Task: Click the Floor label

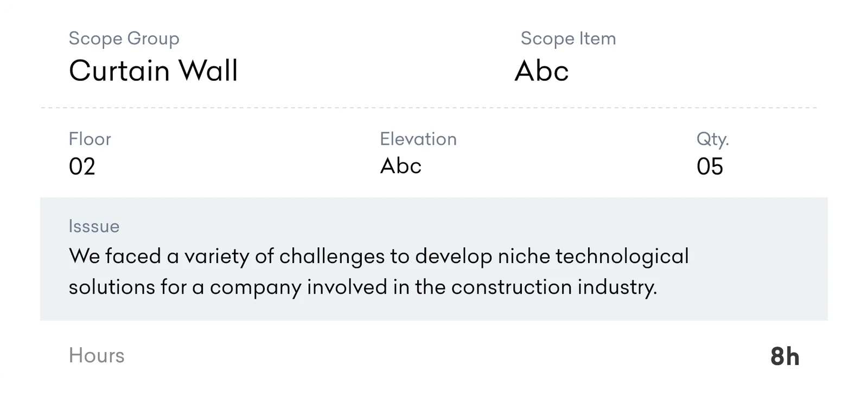Action: click(x=90, y=139)
